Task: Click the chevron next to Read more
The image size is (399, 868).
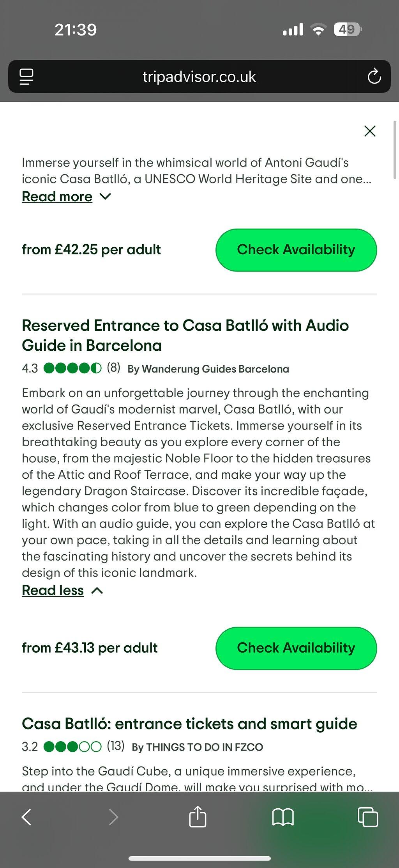Action: 105,197
